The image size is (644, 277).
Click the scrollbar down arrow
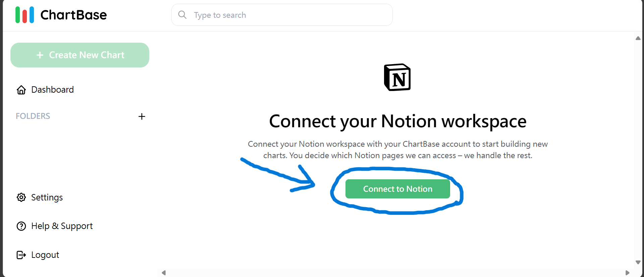[x=638, y=262]
